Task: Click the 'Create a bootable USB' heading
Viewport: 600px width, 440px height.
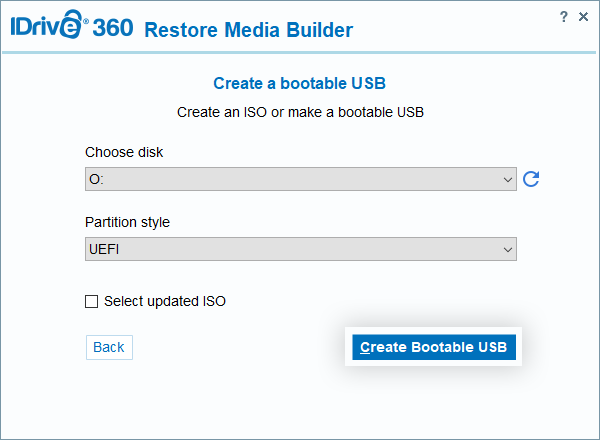Action: coord(300,83)
